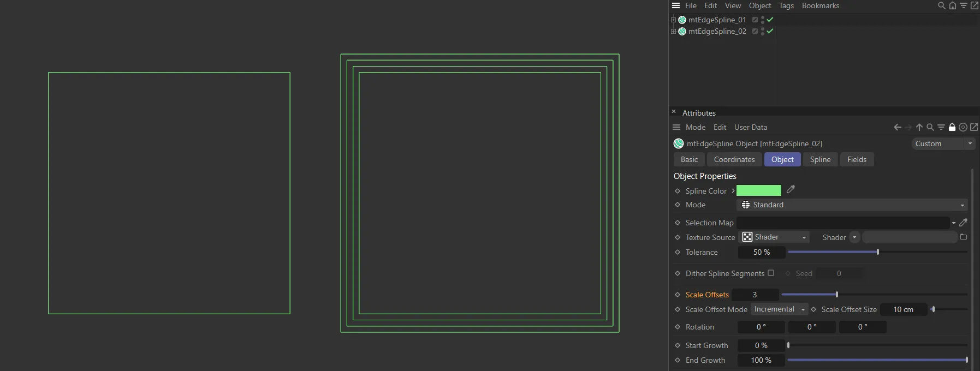Click the Scale Offset Size 10 cm field
The image size is (980, 371).
(x=904, y=309)
